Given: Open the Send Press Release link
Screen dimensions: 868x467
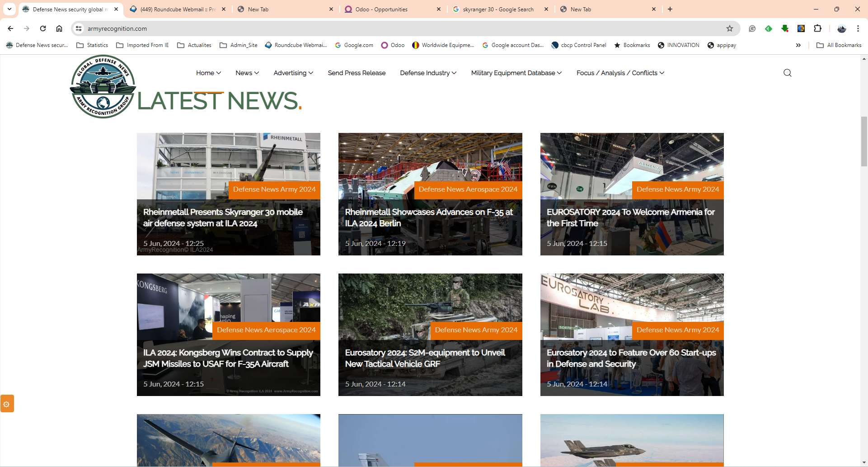Looking at the screenshot, I should click(357, 73).
